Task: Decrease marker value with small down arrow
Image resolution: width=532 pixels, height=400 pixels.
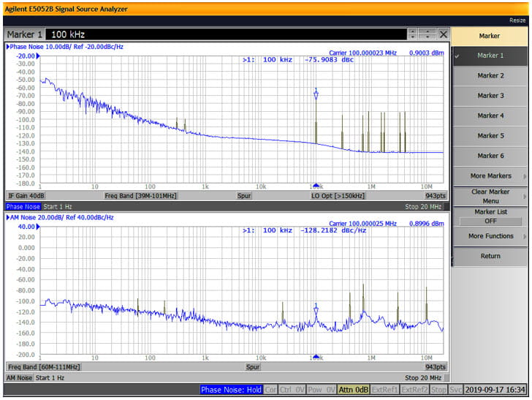Action: click(413, 37)
